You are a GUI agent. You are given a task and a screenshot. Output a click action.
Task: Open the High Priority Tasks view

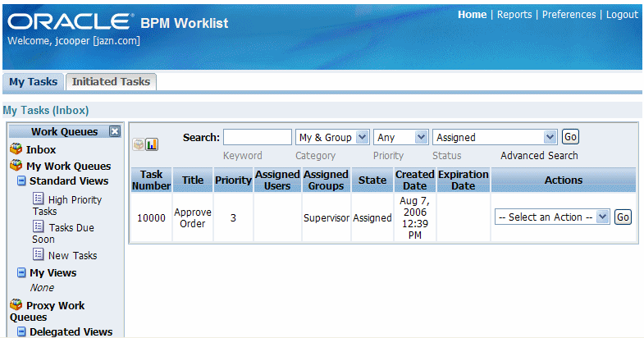point(67,205)
